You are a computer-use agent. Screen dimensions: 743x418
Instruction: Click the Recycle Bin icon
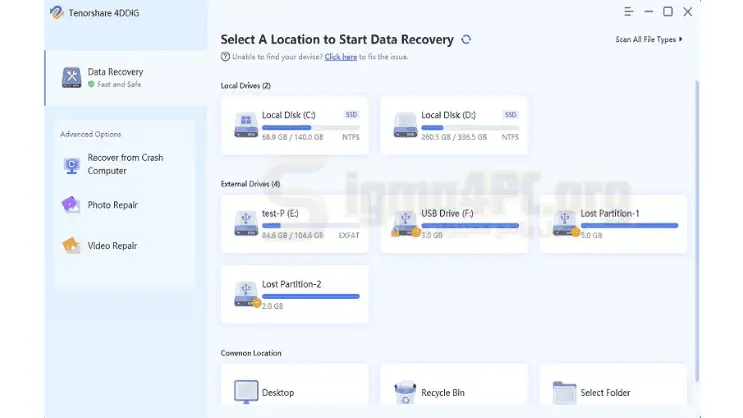pos(405,392)
